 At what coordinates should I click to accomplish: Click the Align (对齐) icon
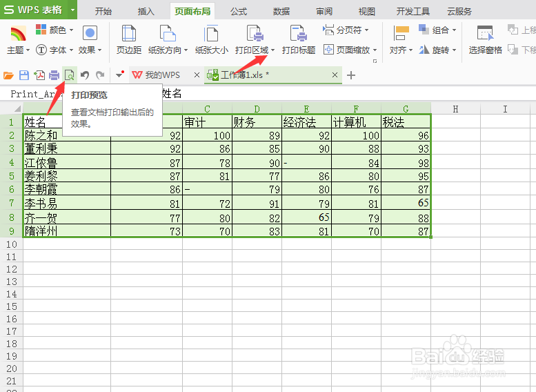401,33
